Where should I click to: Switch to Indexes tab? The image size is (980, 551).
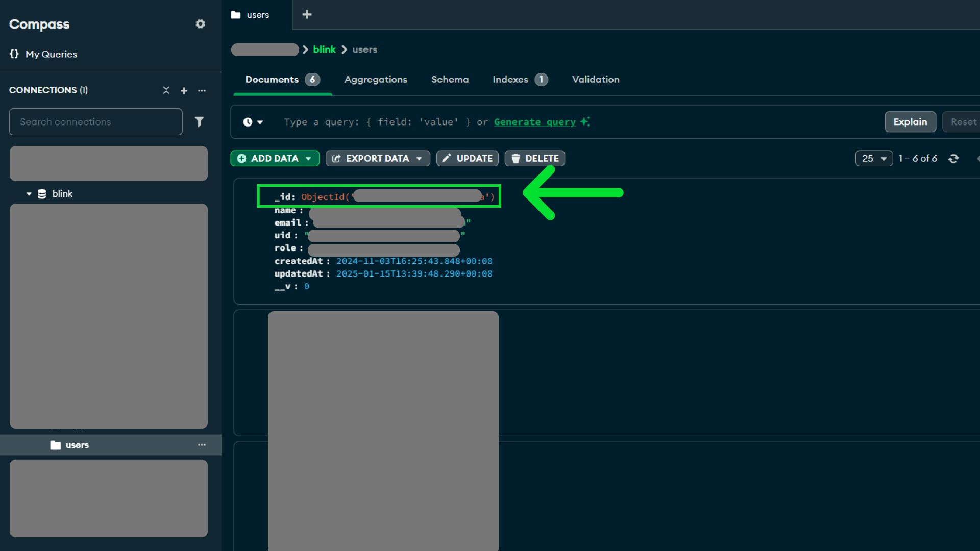tap(520, 80)
